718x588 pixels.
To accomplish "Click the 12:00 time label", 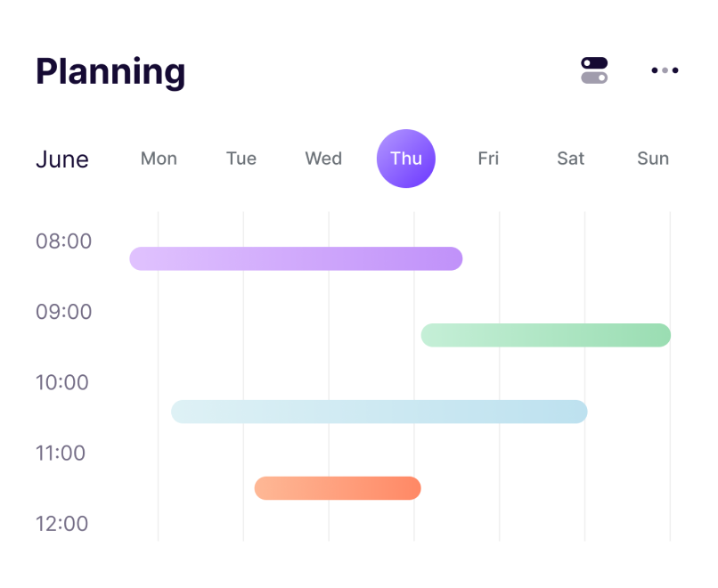I will coord(61,524).
